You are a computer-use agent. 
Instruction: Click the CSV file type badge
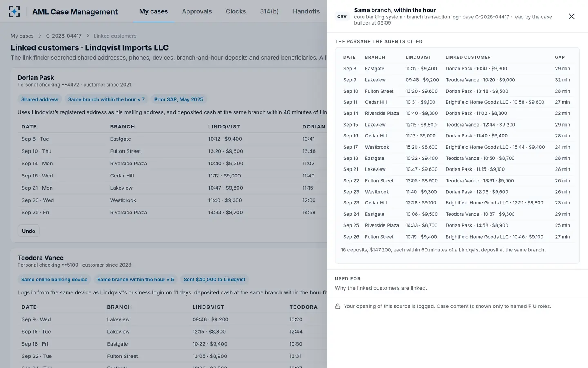coord(342,16)
